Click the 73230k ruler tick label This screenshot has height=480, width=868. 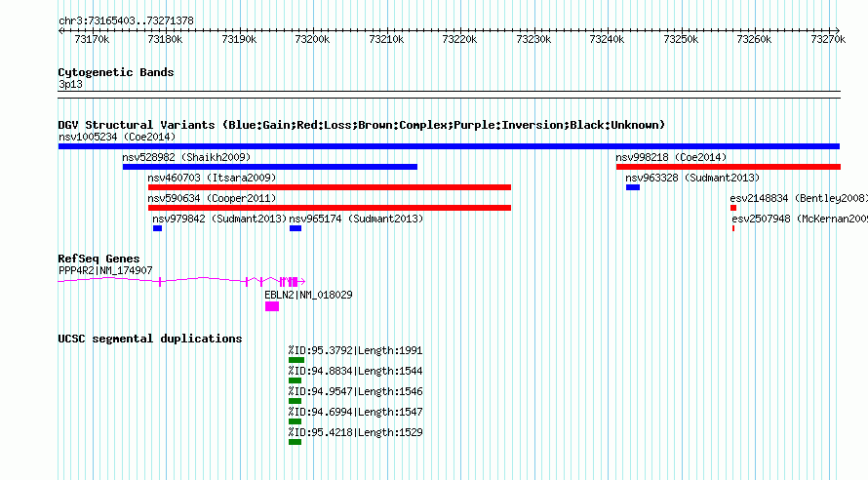[533, 40]
